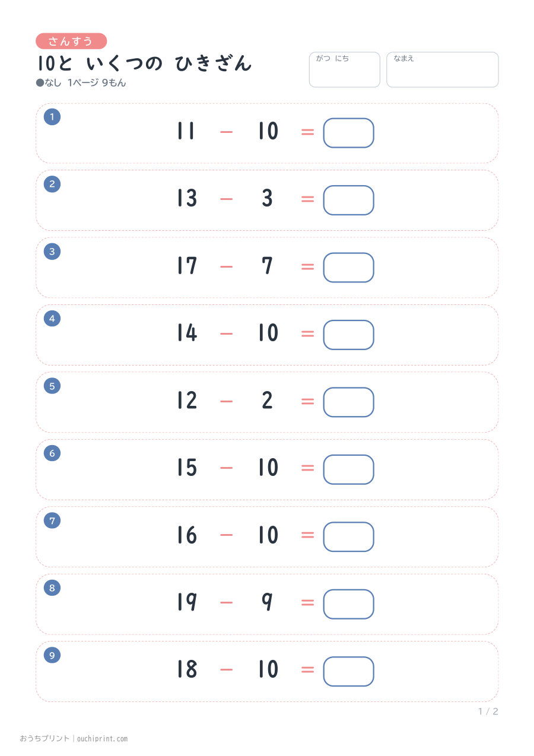This screenshot has width=534, height=756.
Task: Click the number 3 problem badge
Action: point(52,252)
